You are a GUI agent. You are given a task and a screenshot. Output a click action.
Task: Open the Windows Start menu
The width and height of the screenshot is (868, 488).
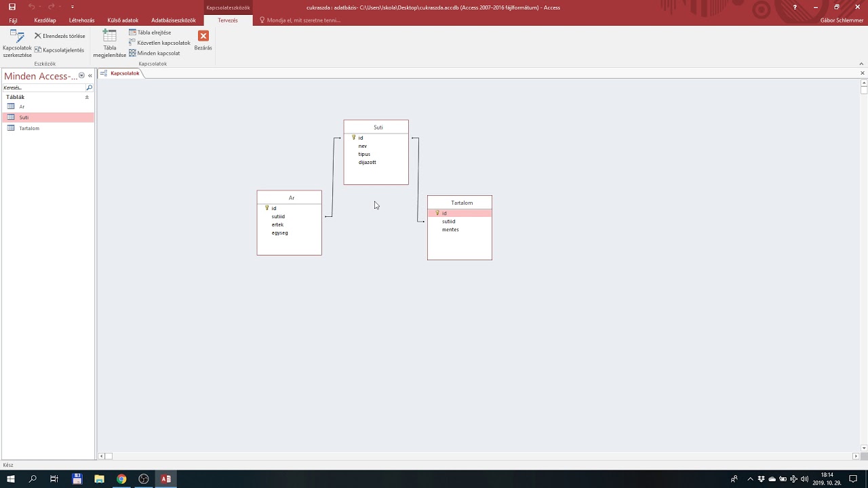coord(11,479)
